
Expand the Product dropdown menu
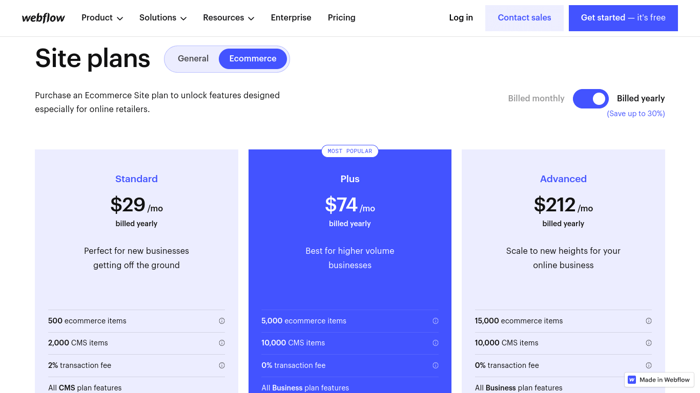(x=102, y=18)
